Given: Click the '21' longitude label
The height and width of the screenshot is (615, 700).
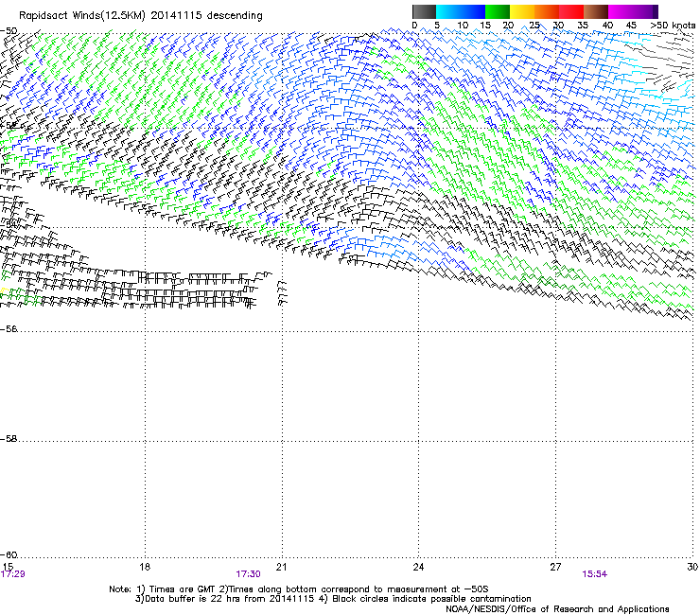Looking at the screenshot, I should 281,567.
